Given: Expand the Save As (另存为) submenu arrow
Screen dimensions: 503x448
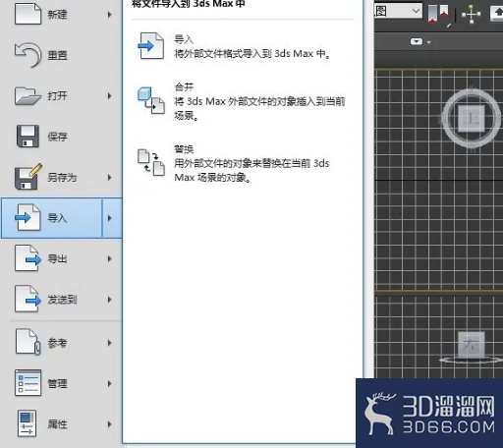Looking at the screenshot, I should (x=109, y=177).
